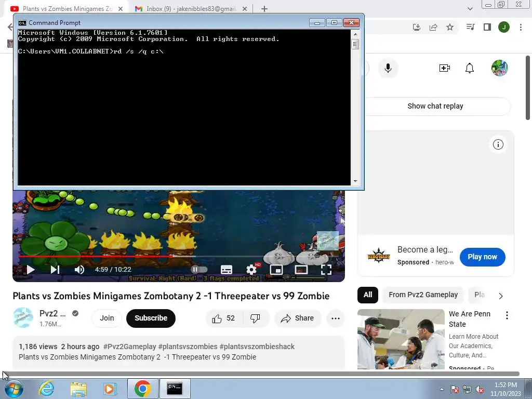Seek on the red video progress bar

(95, 257)
